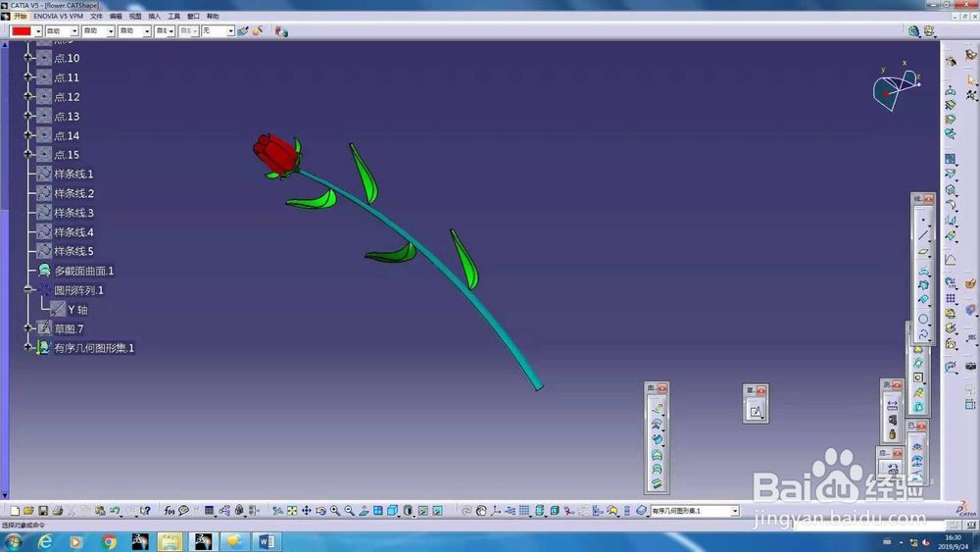Click the Capture camera icon on right toolbar
The width and height of the screenshot is (980, 552).
(970, 367)
